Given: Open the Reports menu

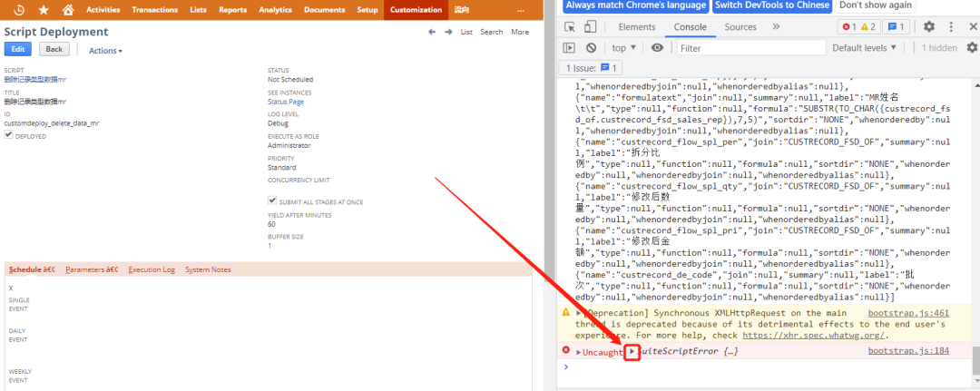Looking at the screenshot, I should point(232,10).
